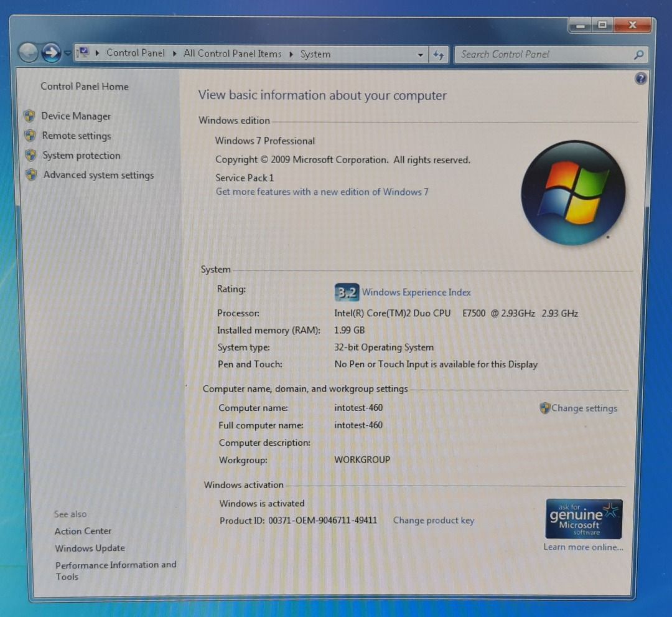Select Control Panel in the breadcrumb bar
Image resolution: width=672 pixels, height=617 pixels.
pos(136,54)
